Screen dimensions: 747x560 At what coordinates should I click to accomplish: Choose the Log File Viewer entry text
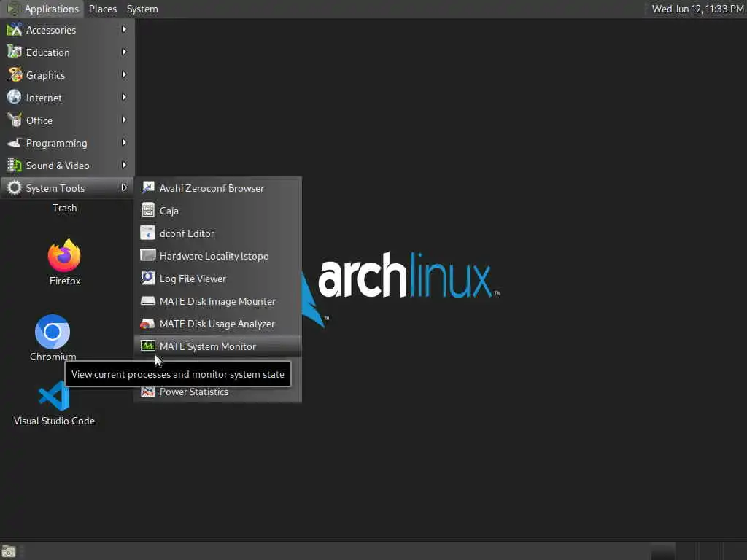click(x=193, y=279)
